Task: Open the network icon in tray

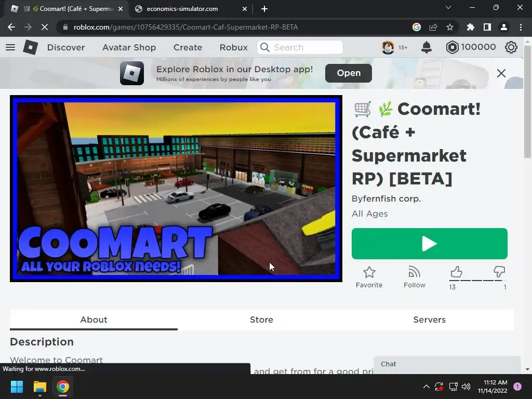Action: tap(453, 387)
